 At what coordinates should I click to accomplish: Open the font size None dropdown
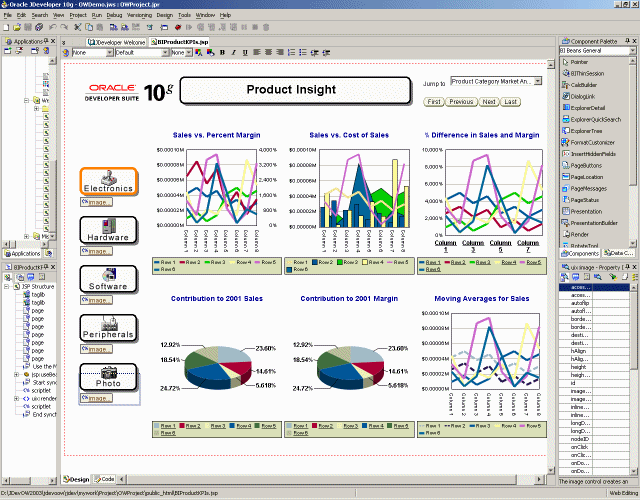(x=189, y=53)
